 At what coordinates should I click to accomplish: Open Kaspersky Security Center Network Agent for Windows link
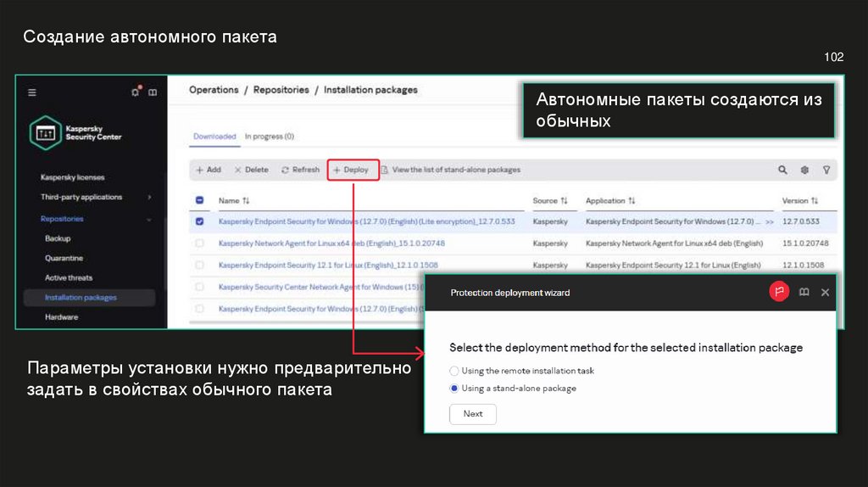click(x=320, y=287)
